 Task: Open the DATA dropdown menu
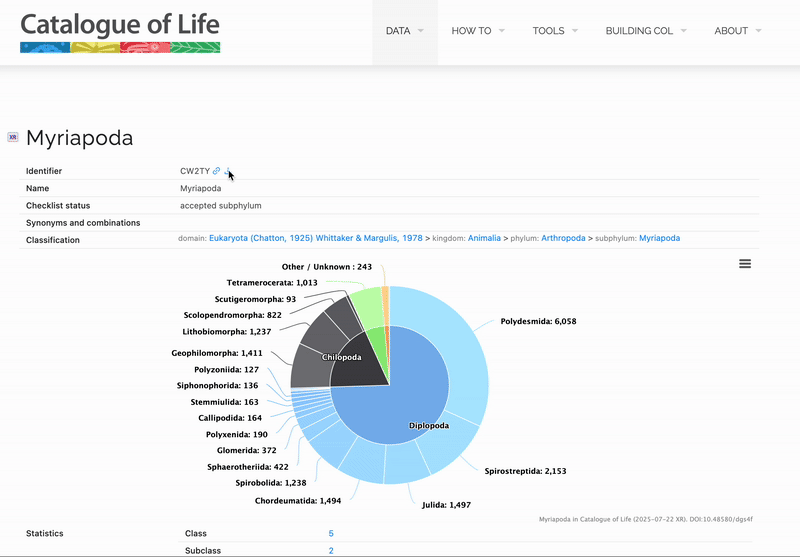(x=405, y=31)
